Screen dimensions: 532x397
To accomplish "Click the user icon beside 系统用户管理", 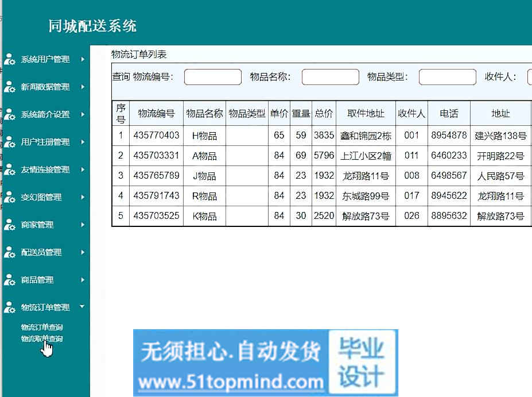I will click(10, 59).
